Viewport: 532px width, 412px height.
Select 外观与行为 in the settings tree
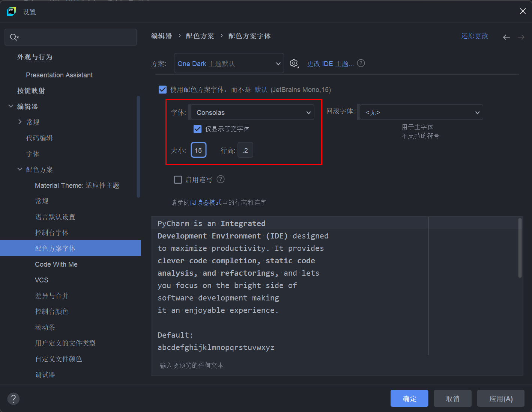pos(35,57)
